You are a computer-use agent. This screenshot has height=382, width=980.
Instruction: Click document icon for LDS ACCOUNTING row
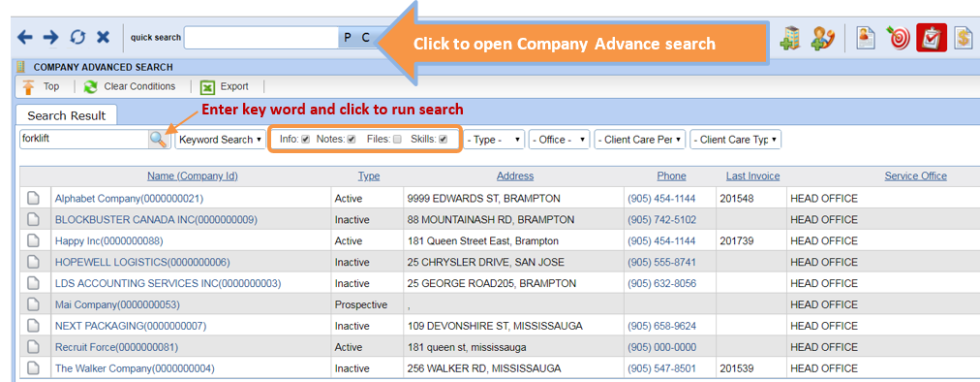pyautogui.click(x=33, y=284)
